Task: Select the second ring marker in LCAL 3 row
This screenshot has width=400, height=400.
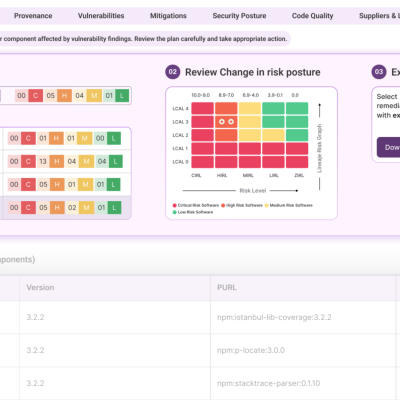Action: click(231, 122)
